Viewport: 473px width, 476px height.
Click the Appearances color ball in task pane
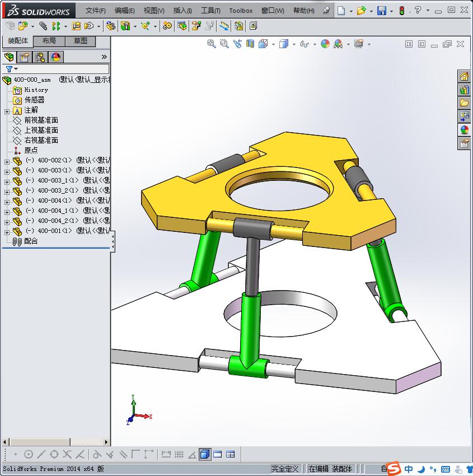464,129
